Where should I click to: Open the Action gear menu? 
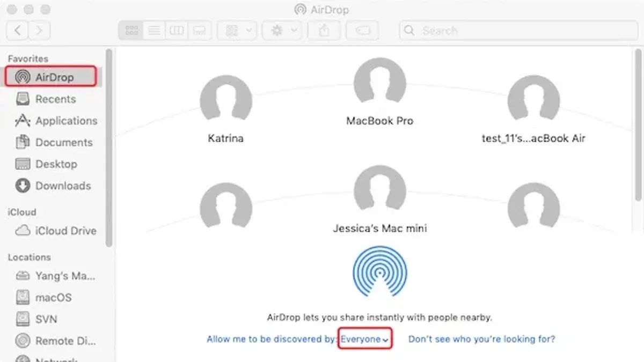(282, 31)
